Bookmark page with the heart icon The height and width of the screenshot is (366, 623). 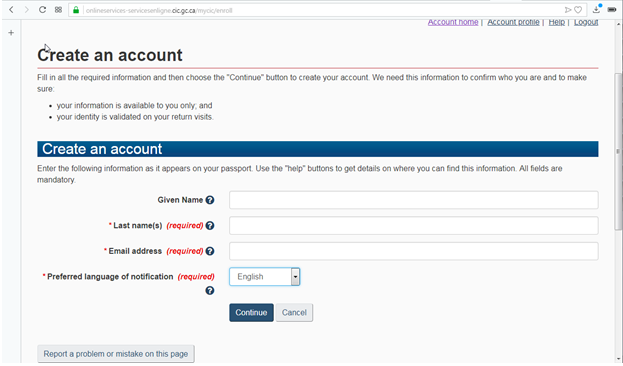pos(578,10)
